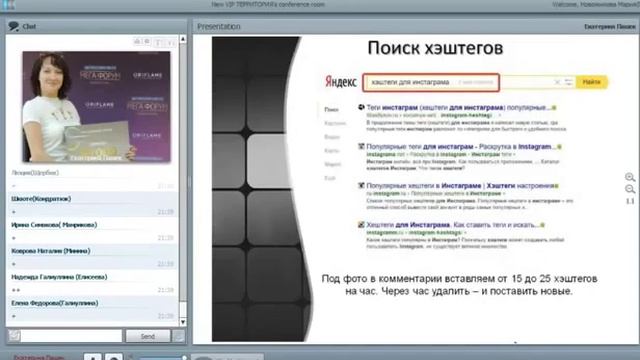
Task: Select the chat message from Ирина Синюкова
Action: [x=92, y=231]
